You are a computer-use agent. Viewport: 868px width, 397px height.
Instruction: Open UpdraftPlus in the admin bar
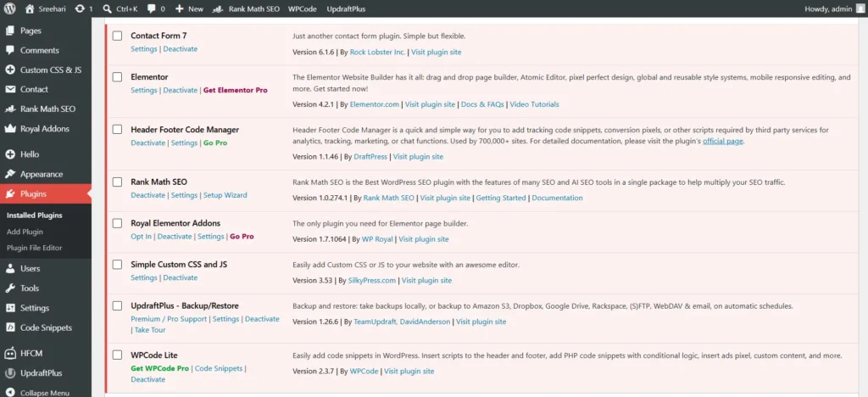coord(346,8)
